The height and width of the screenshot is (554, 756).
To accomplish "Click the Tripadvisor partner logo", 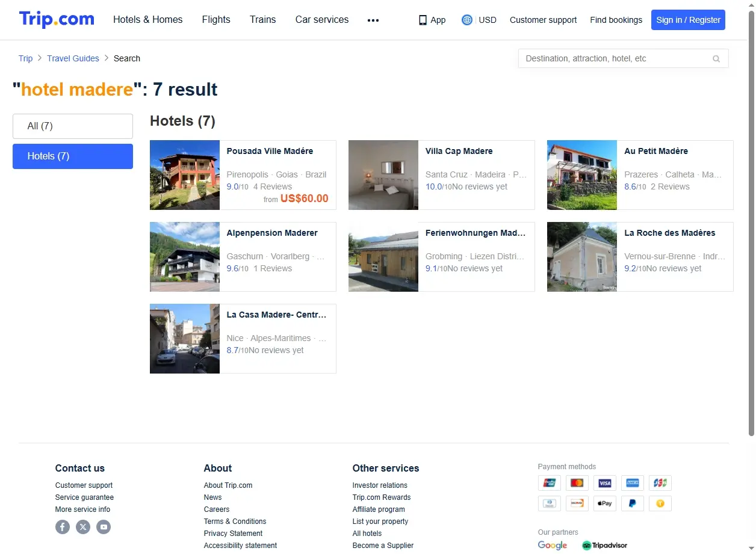I will coord(604,546).
